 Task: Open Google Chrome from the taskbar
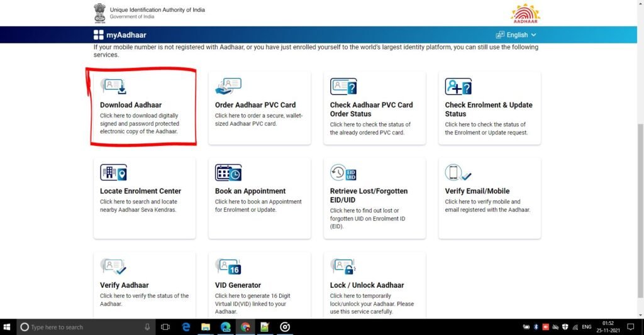click(x=245, y=327)
